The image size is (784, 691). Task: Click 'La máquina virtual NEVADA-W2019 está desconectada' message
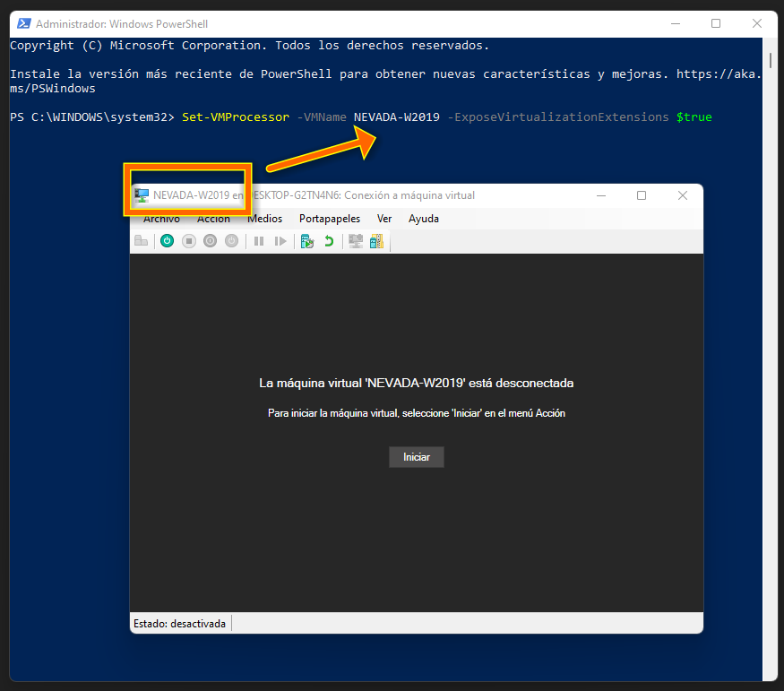click(416, 383)
